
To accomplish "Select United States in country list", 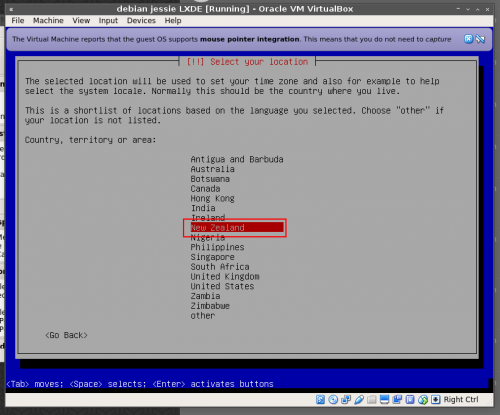I will [222, 286].
